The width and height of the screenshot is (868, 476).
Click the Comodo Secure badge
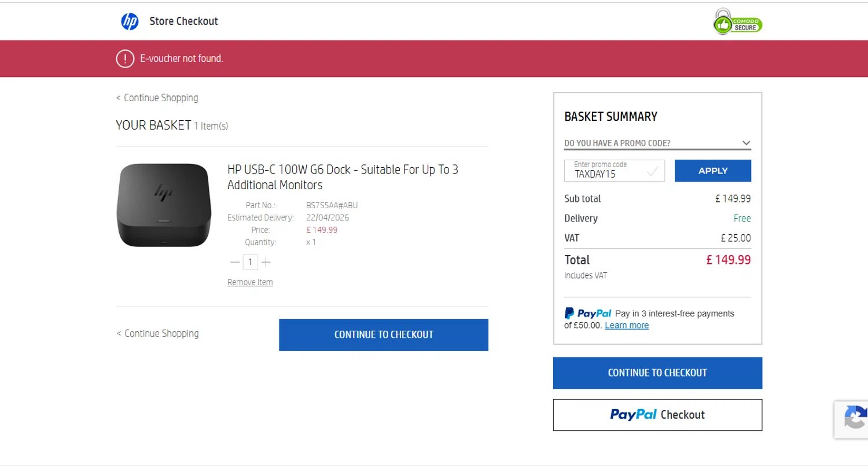click(737, 22)
